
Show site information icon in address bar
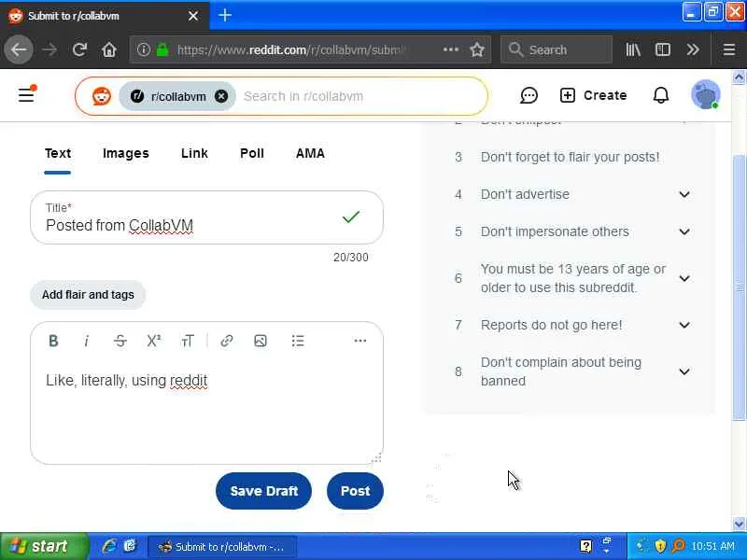pyautogui.click(x=144, y=49)
